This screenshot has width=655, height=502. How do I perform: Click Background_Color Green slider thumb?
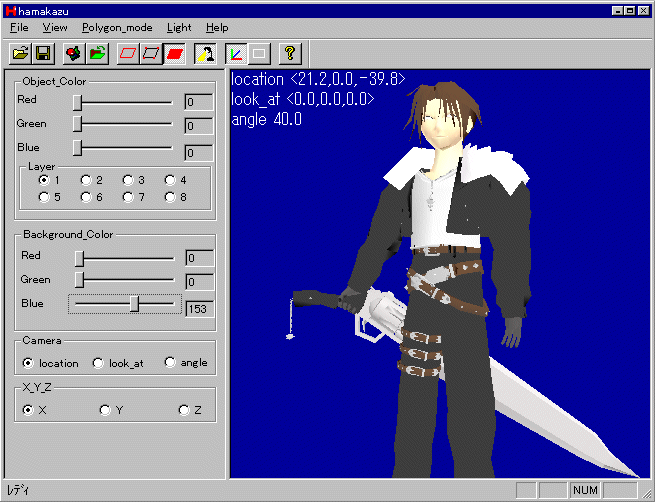[x=79, y=280]
